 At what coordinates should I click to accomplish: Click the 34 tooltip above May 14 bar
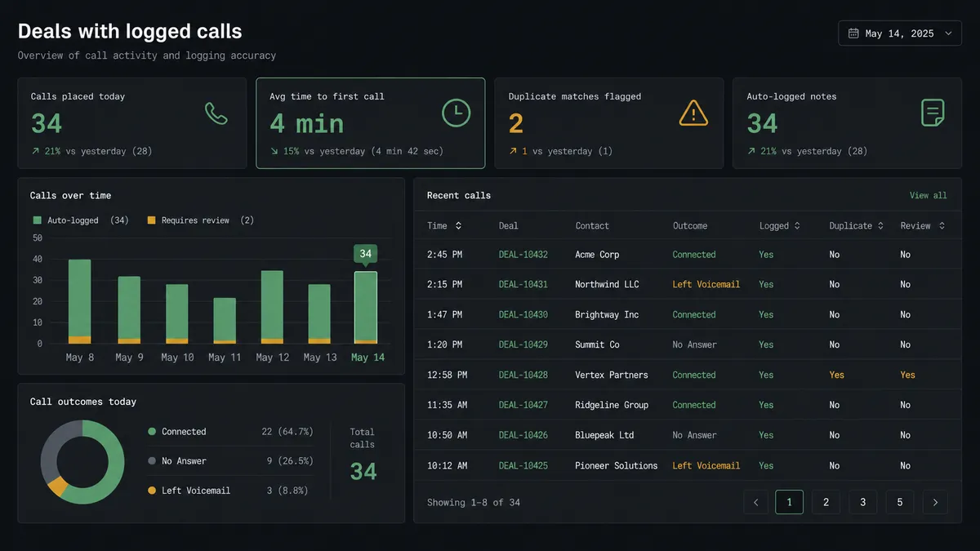[365, 254]
